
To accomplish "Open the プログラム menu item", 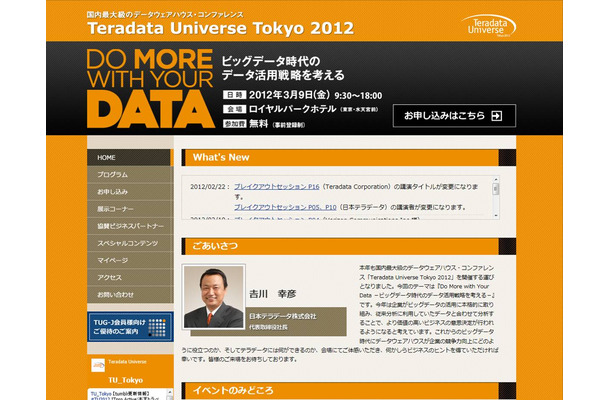I will click(x=130, y=175).
